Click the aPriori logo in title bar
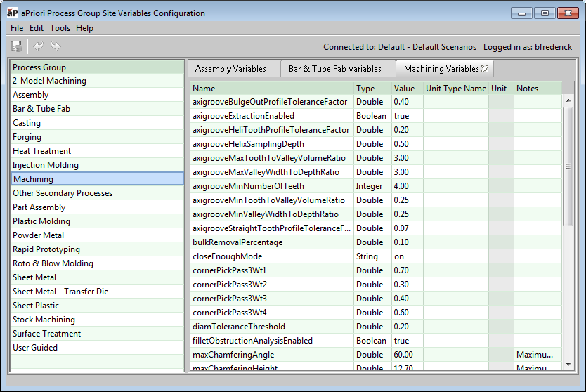This screenshot has height=392, width=586. [x=12, y=13]
